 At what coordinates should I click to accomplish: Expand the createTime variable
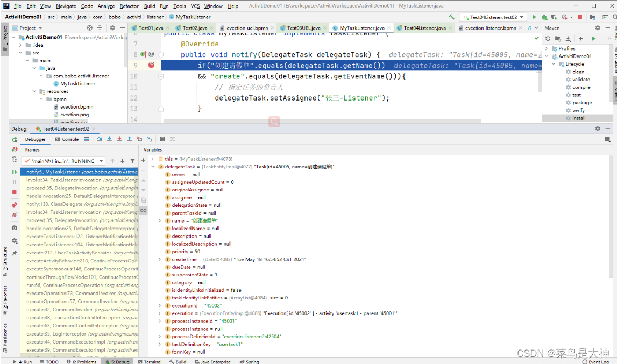coord(160,259)
